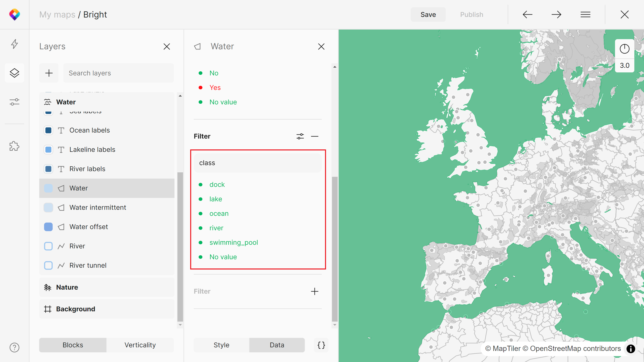This screenshot has height=362, width=644.
Task: Open the hamburger menu icon
Action: tap(585, 14)
